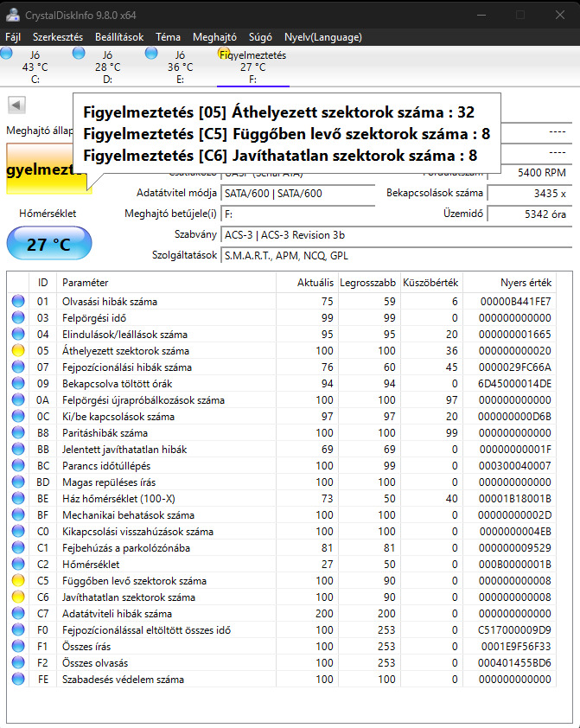580x728 pixels.
Task: Click the Adatátvitel módja SATA/600 field
Action: tap(298, 193)
